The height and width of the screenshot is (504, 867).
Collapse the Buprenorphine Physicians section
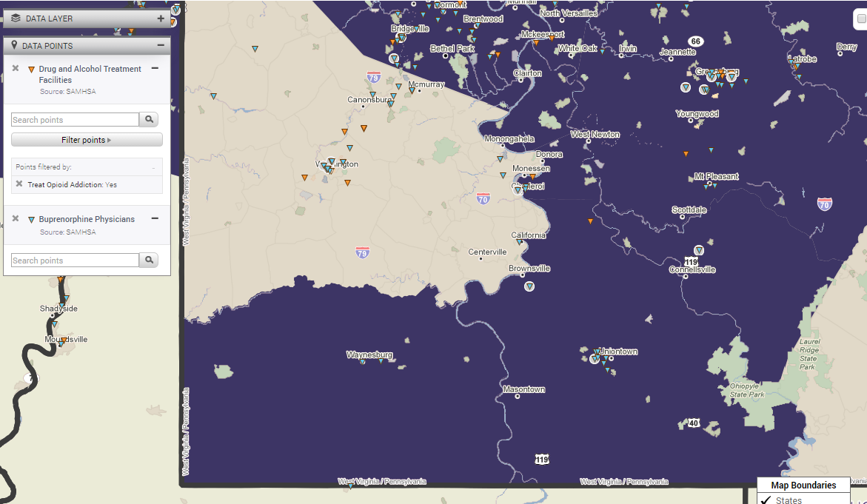[x=155, y=219]
